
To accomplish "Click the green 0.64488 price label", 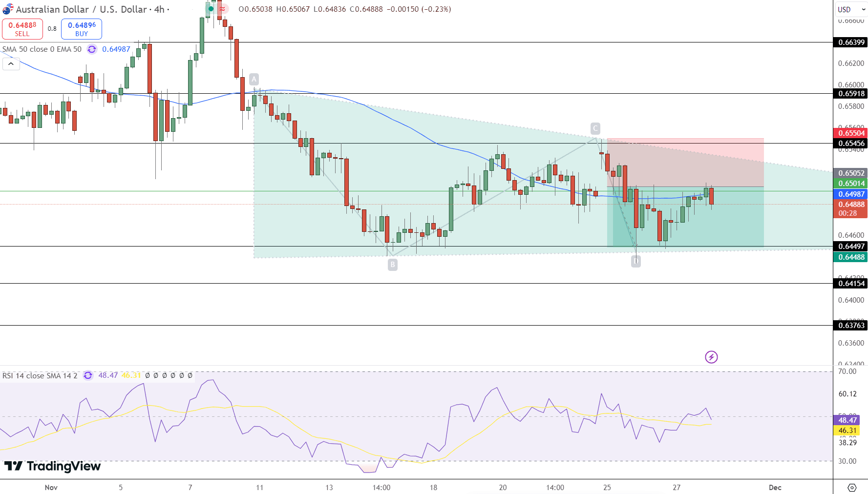I will tap(850, 257).
